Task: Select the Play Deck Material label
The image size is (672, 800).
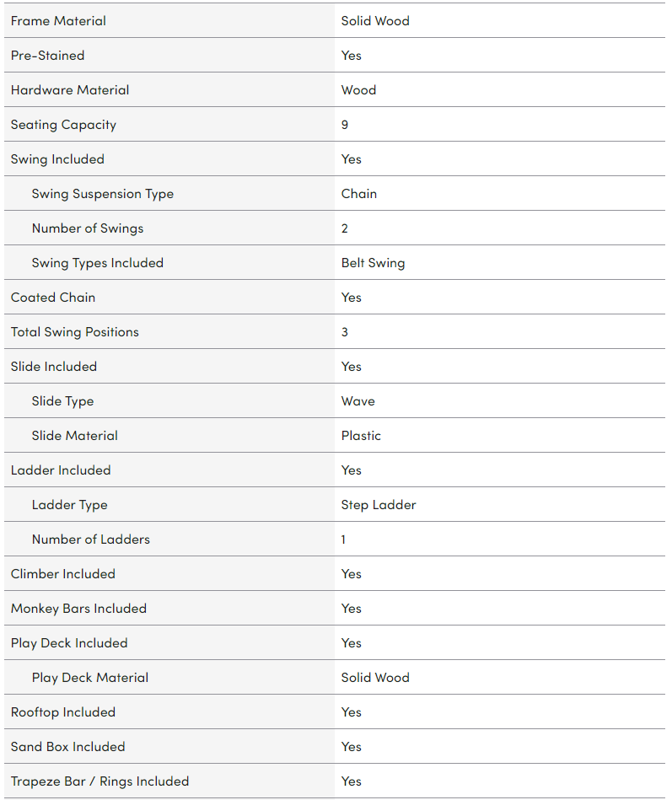Action: (x=90, y=678)
